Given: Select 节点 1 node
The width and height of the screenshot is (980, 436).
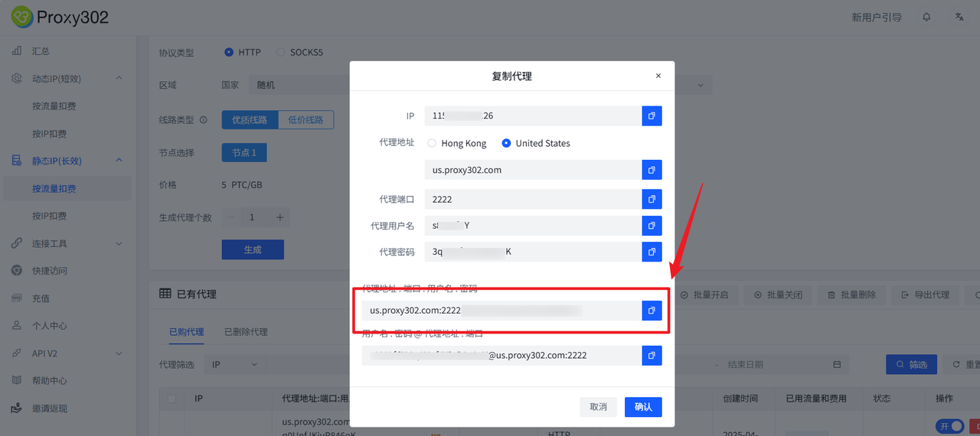Looking at the screenshot, I should (244, 153).
